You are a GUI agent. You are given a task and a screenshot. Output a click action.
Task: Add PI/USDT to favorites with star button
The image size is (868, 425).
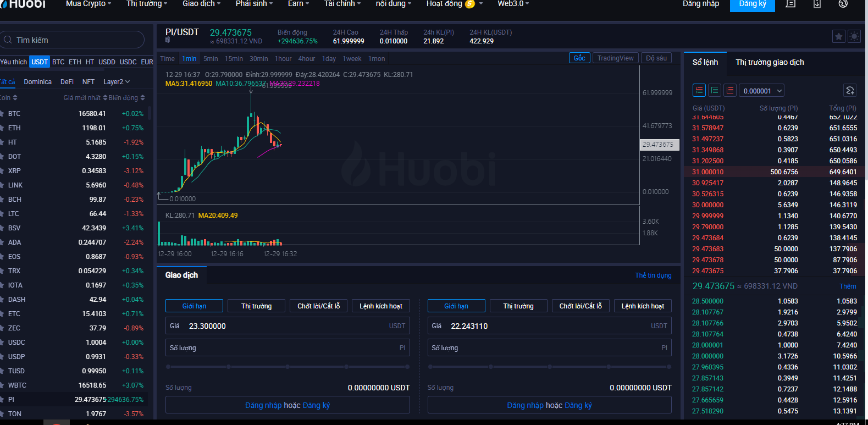839,36
